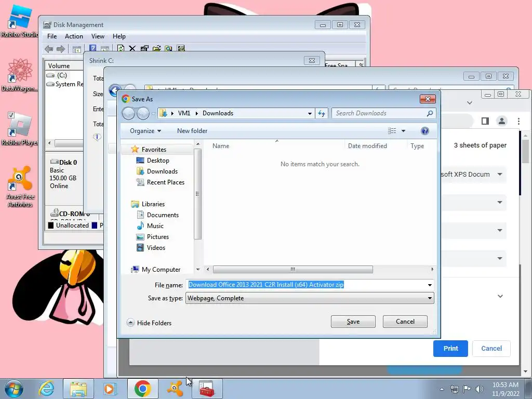Click the Properties icon in Disk Management toolbar
This screenshot has height=399, width=532.
(144, 48)
